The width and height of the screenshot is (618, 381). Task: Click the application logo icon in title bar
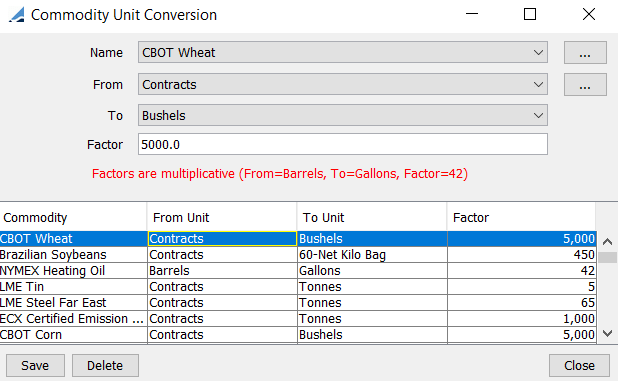tap(17, 15)
